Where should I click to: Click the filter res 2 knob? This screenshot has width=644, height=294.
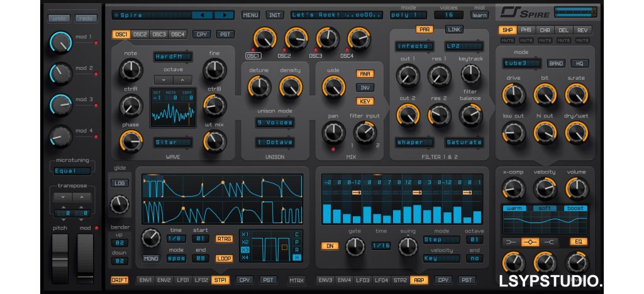(x=440, y=115)
